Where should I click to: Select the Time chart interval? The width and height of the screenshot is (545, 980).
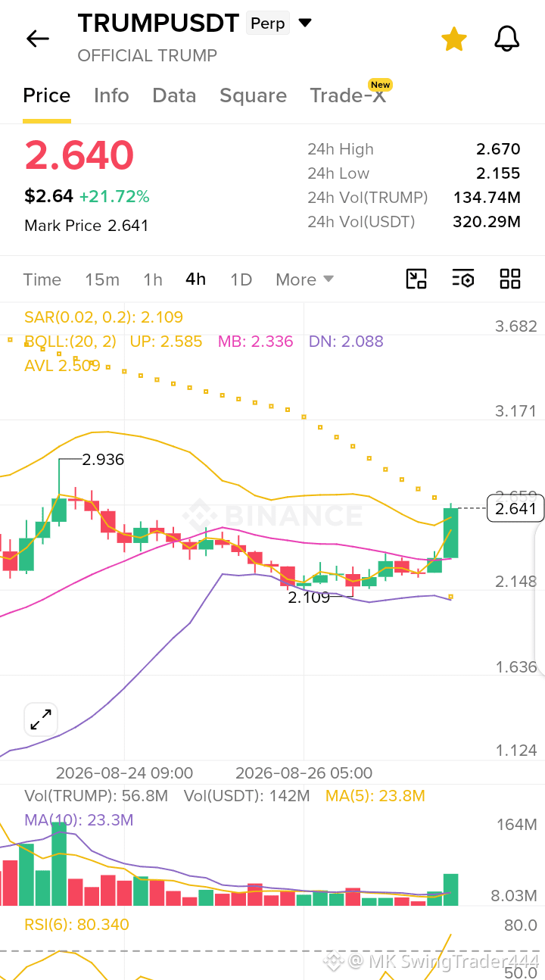[x=42, y=279]
